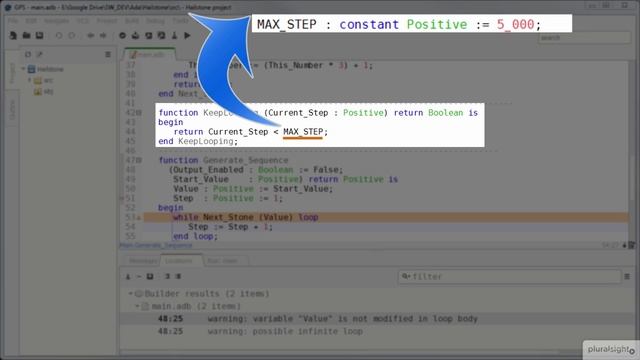Click the Undo toolbar icon
The width and height of the screenshot is (640, 360).
59,36
